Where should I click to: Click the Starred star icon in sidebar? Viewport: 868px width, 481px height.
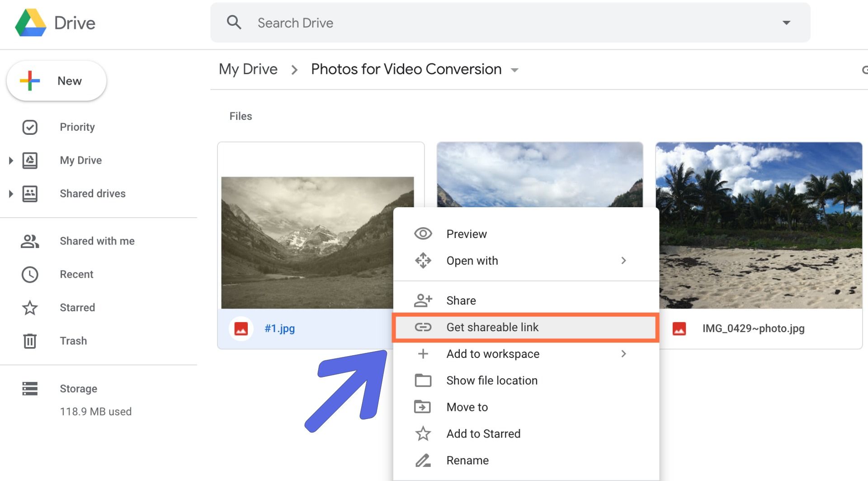[30, 308]
